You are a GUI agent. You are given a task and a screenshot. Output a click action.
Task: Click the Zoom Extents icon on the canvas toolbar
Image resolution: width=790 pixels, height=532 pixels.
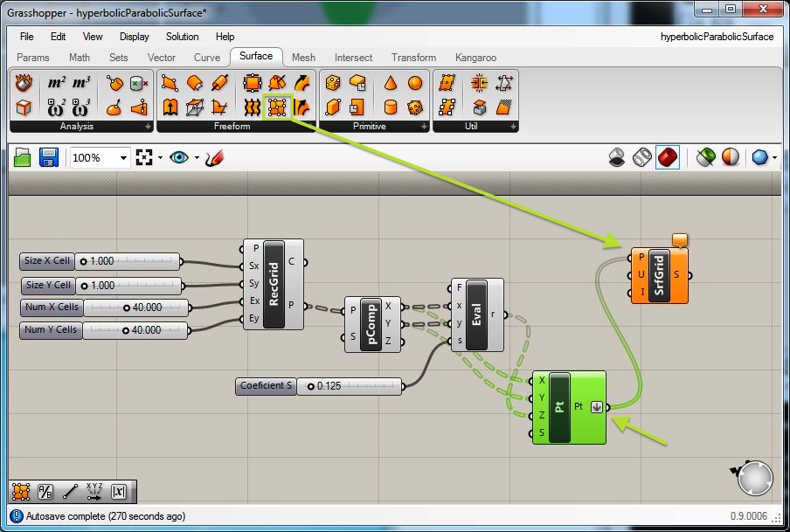[144, 158]
